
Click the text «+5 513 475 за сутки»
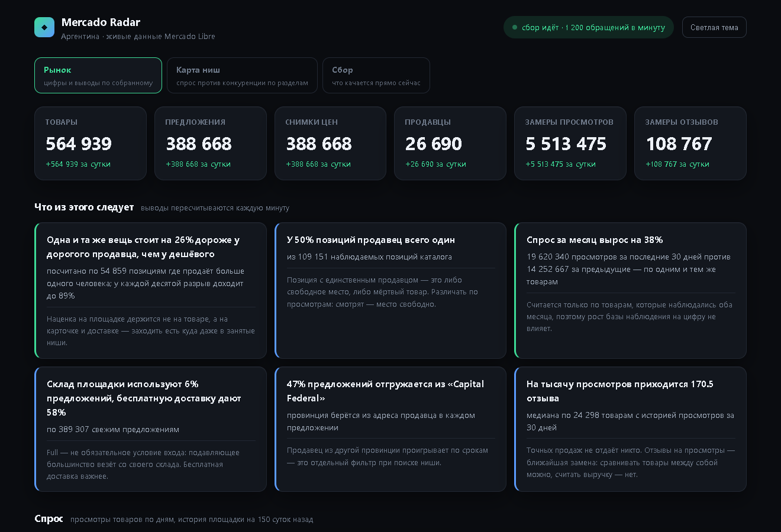click(x=560, y=164)
